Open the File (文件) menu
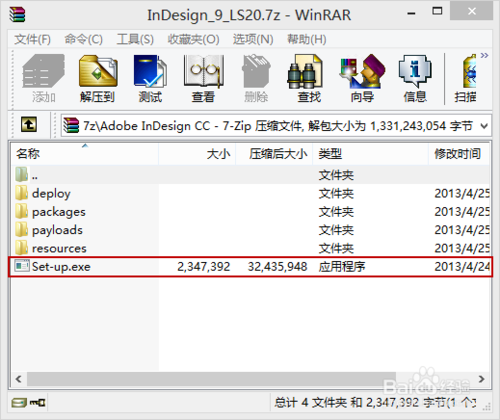Screen dimensions: 500x420 [x=32, y=39]
